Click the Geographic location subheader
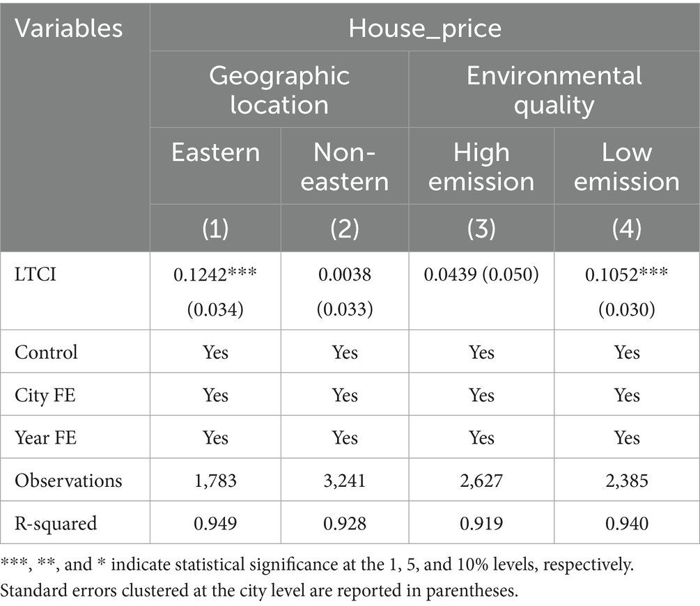The width and height of the screenshot is (700, 606). click(279, 90)
